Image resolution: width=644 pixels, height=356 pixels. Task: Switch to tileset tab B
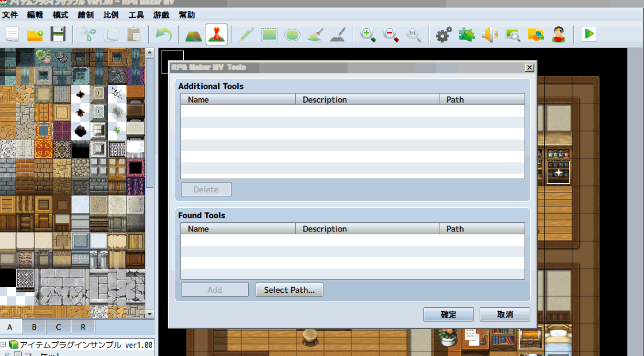coord(34,327)
